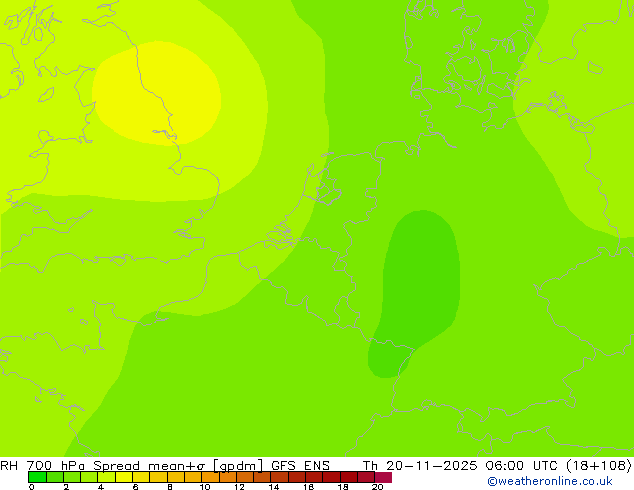
Task: Click the legend number '10'
Action: [205, 487]
